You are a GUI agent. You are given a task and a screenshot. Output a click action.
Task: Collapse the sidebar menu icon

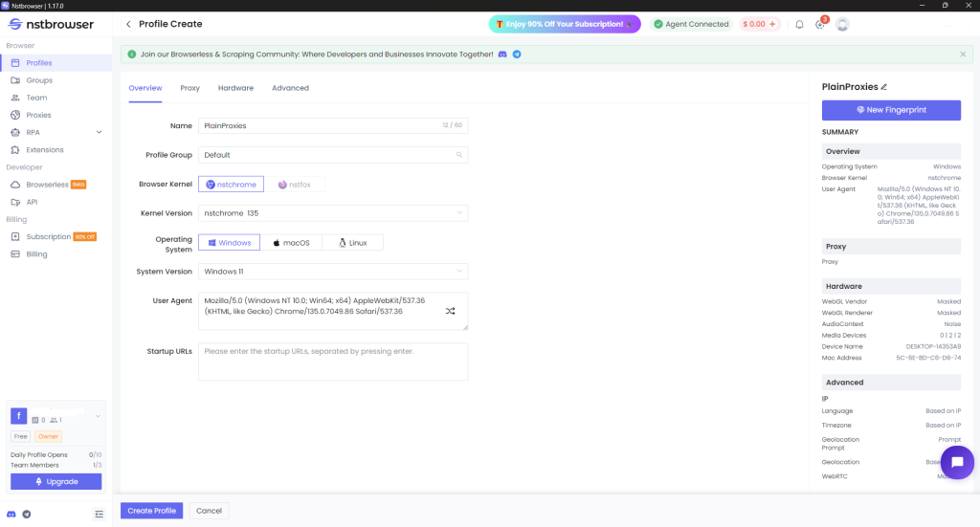pos(100,515)
